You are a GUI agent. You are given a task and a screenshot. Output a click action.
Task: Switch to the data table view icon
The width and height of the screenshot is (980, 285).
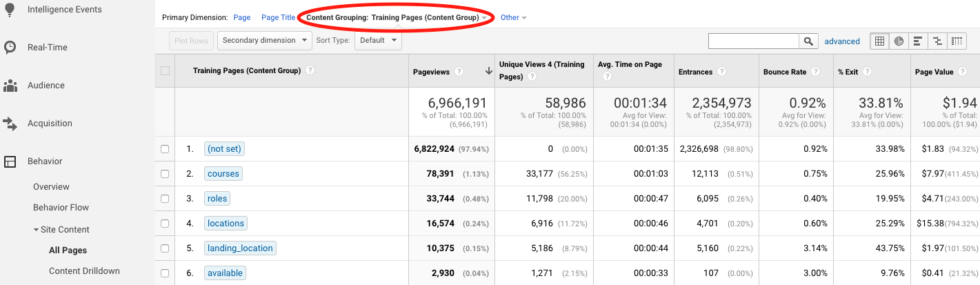[879, 41]
